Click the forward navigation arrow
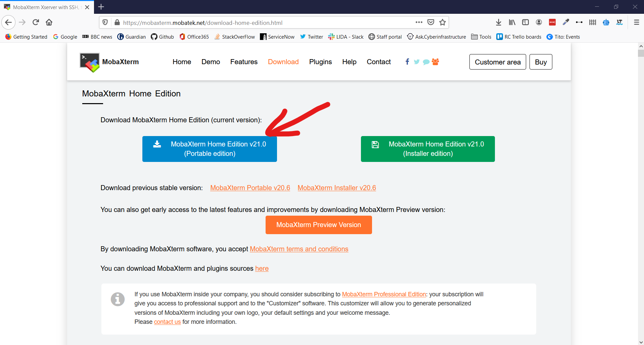Viewport: 644px width, 345px height. (22, 23)
